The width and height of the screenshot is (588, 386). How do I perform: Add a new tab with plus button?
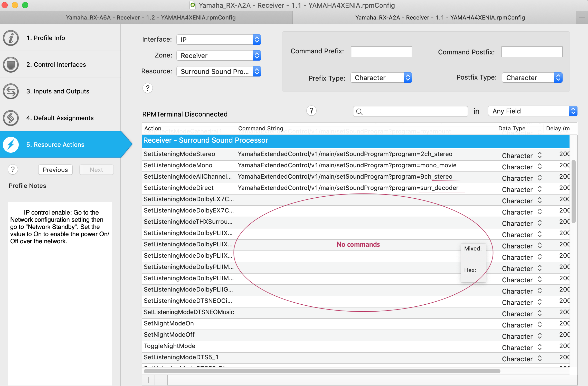tap(582, 18)
